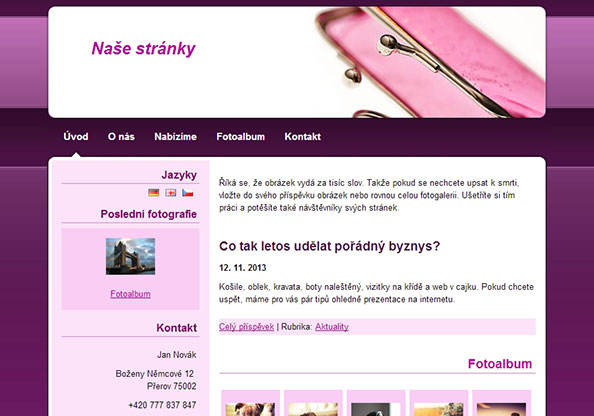The height and width of the screenshot is (416, 594).
Task: Navigate to Fotoalbum in the menu
Action: point(241,137)
